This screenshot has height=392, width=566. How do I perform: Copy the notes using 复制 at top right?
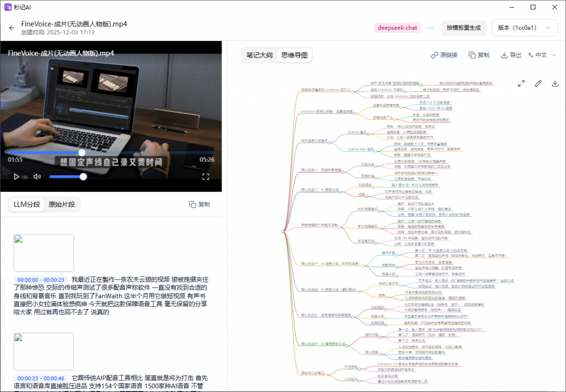click(479, 55)
